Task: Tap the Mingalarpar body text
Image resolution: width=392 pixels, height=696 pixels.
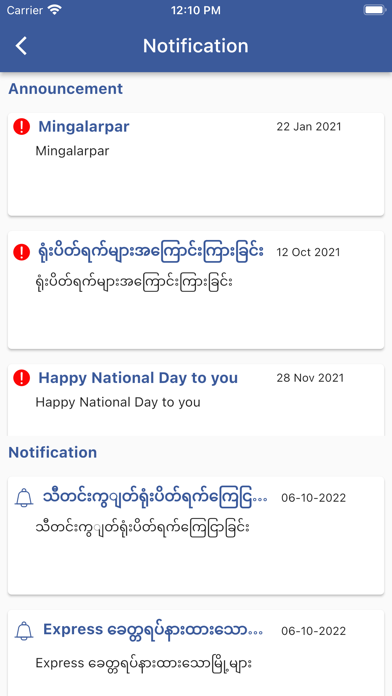Action: click(72, 151)
